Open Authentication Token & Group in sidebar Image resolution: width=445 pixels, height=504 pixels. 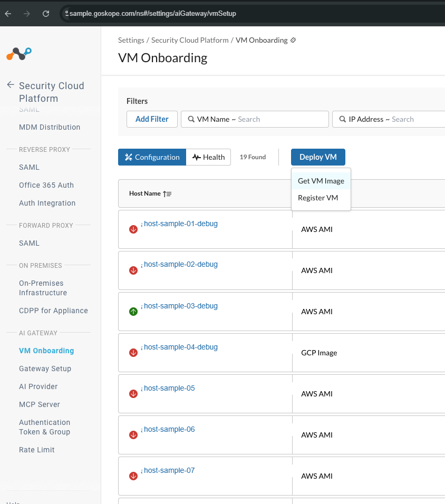pos(45,427)
